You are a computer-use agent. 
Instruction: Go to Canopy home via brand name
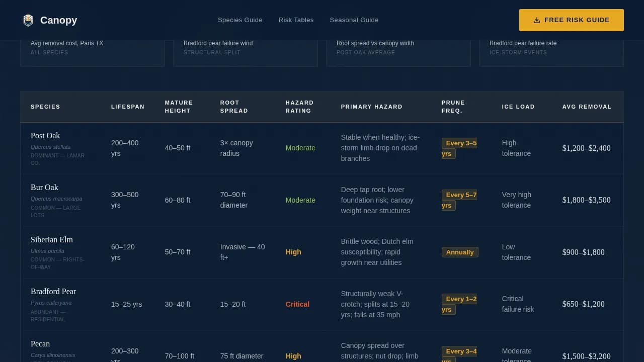[58, 20]
